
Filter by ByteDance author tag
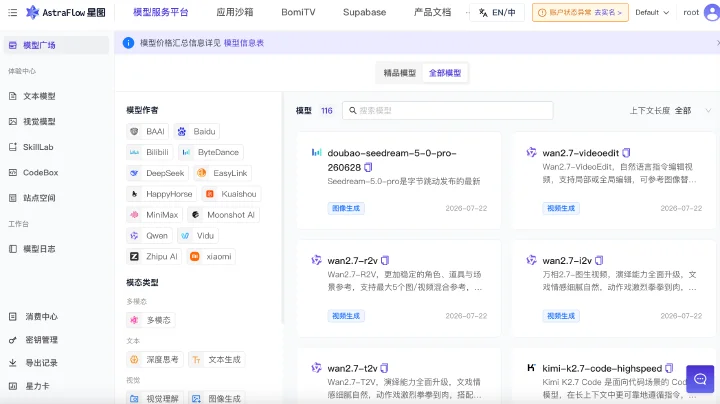(x=211, y=152)
